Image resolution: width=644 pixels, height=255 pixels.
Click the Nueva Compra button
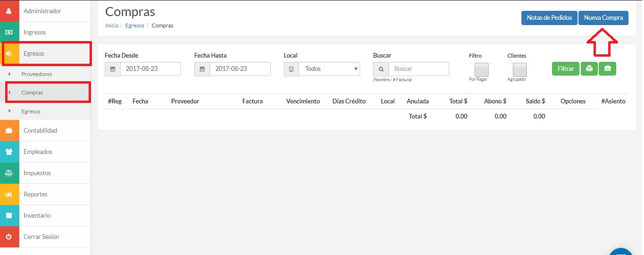click(x=603, y=17)
